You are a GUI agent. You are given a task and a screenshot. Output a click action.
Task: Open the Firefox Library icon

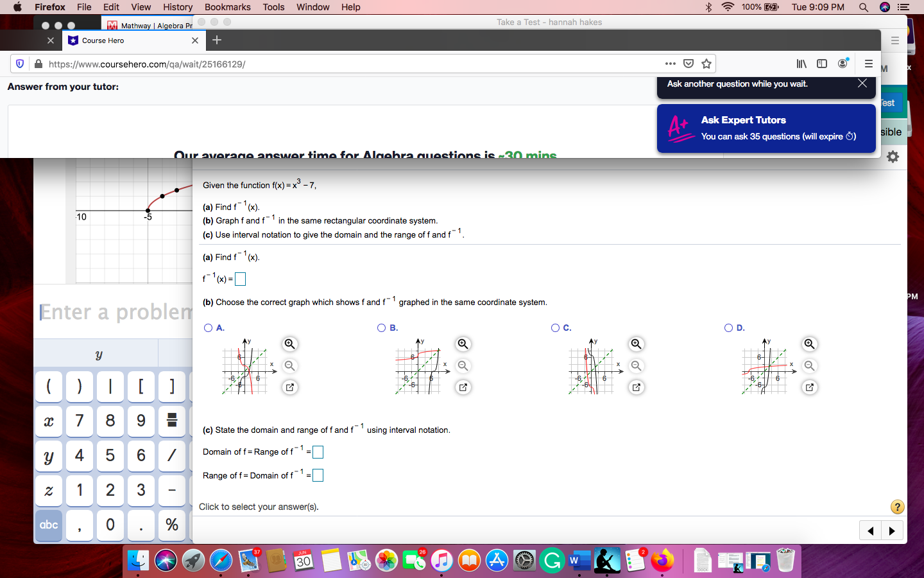801,64
